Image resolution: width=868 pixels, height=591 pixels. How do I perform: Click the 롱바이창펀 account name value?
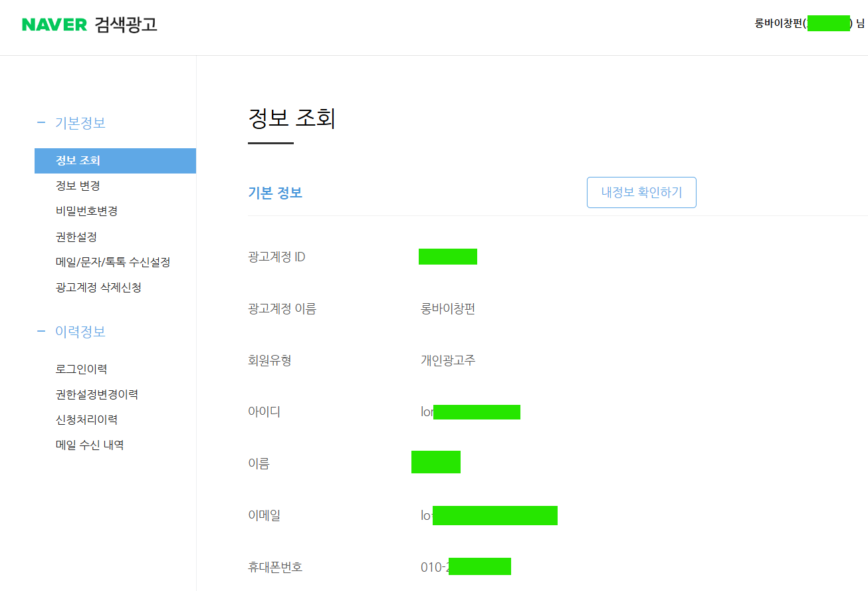(448, 309)
